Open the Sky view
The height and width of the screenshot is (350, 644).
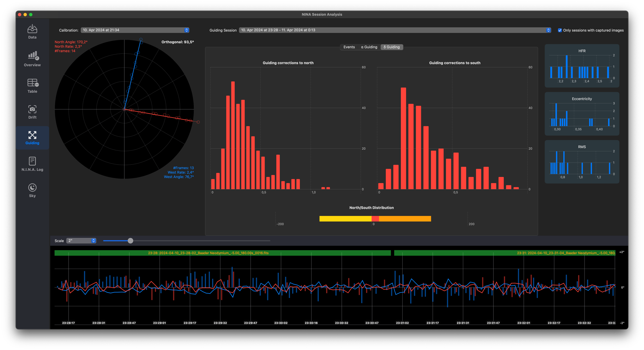pyautogui.click(x=32, y=190)
